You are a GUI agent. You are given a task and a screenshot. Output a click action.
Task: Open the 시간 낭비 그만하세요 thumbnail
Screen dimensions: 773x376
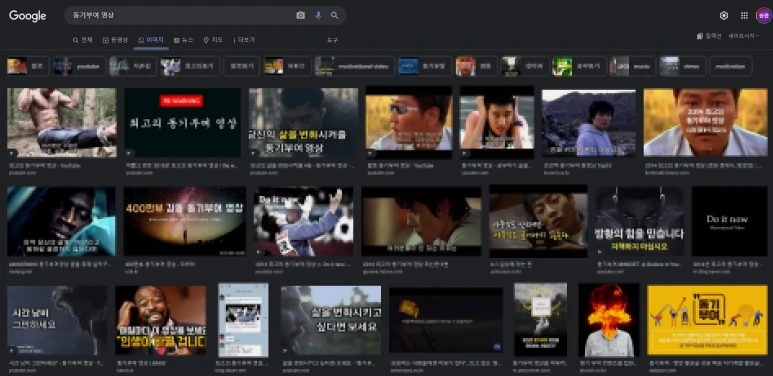tap(57, 320)
